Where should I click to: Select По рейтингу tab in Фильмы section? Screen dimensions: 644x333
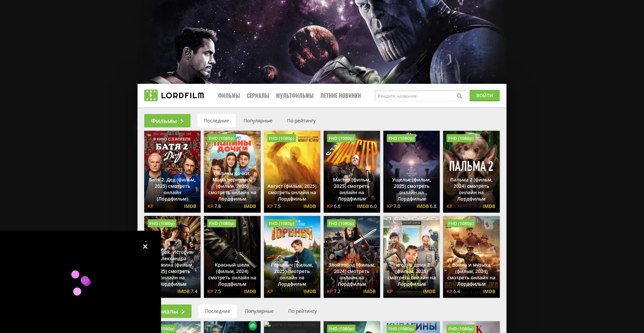pos(301,121)
